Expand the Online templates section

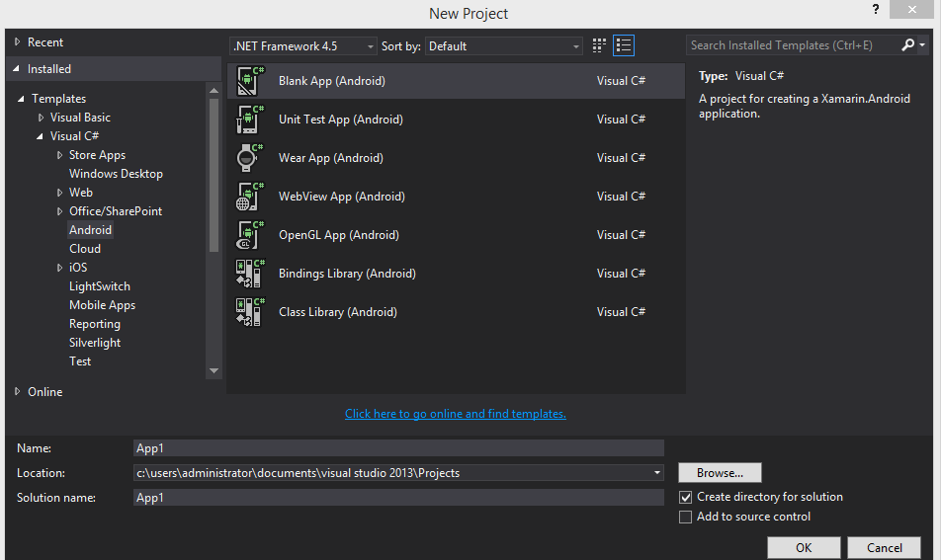(x=18, y=391)
